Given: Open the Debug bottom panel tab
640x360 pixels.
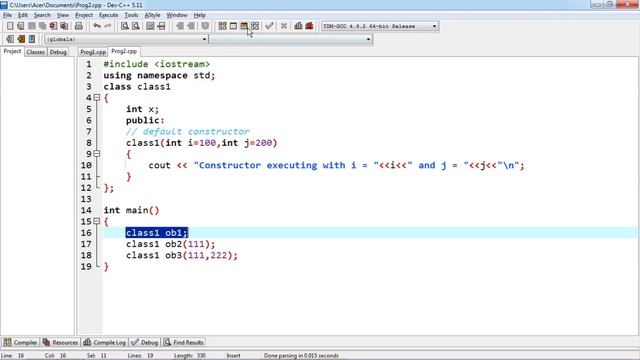Looking at the screenshot, I should click(x=145, y=342).
